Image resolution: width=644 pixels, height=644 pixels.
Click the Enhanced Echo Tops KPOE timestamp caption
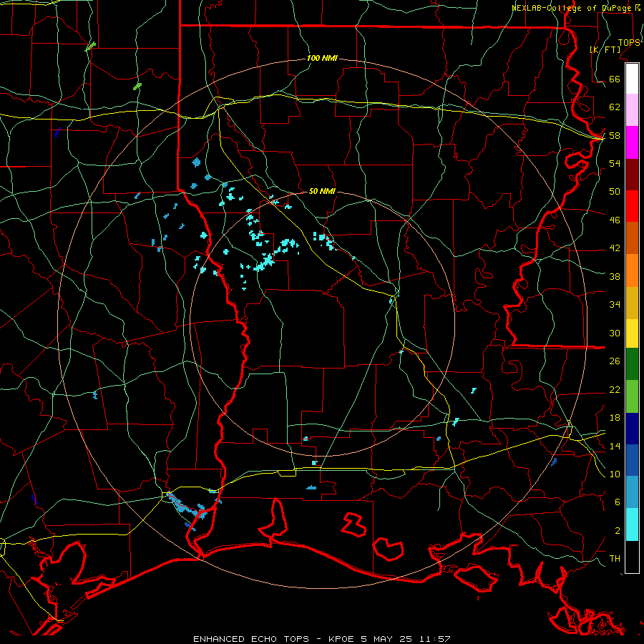[x=322, y=639]
